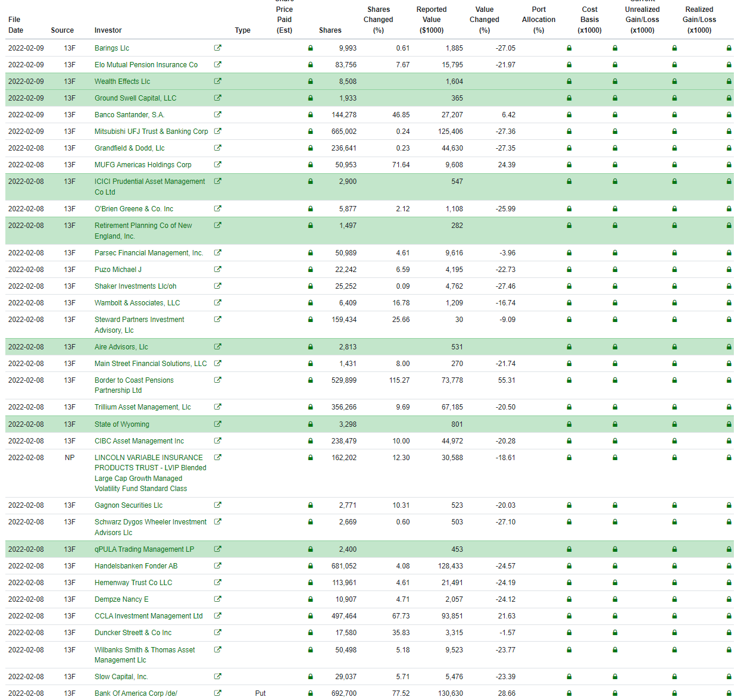The width and height of the screenshot is (744, 700).
Task: Click cost basis lock in Trillium Asset row
Action: click(615, 407)
